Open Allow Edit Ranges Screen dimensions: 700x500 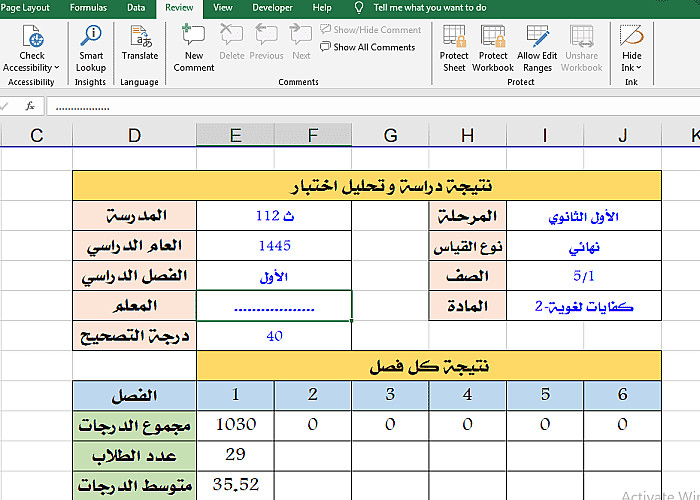tap(537, 49)
